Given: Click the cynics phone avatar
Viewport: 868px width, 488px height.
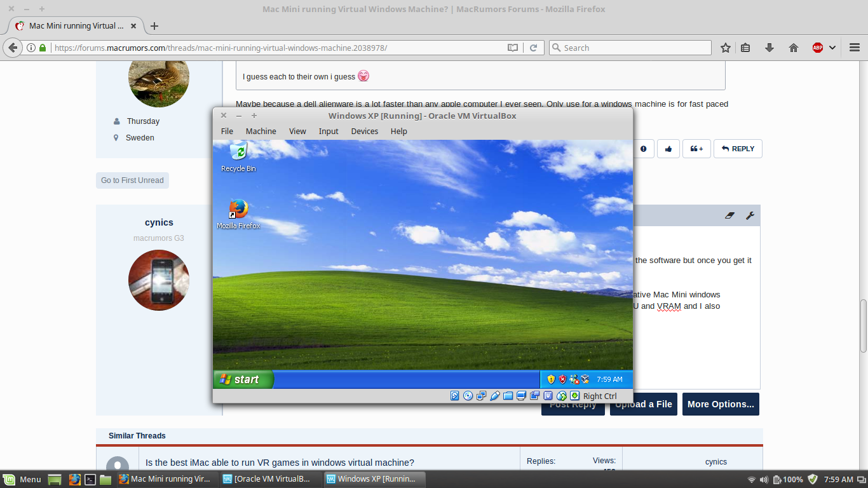Looking at the screenshot, I should pyautogui.click(x=159, y=280).
